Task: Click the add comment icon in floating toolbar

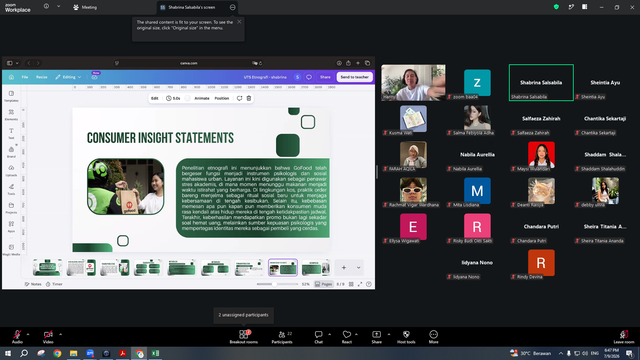Action: [240, 98]
